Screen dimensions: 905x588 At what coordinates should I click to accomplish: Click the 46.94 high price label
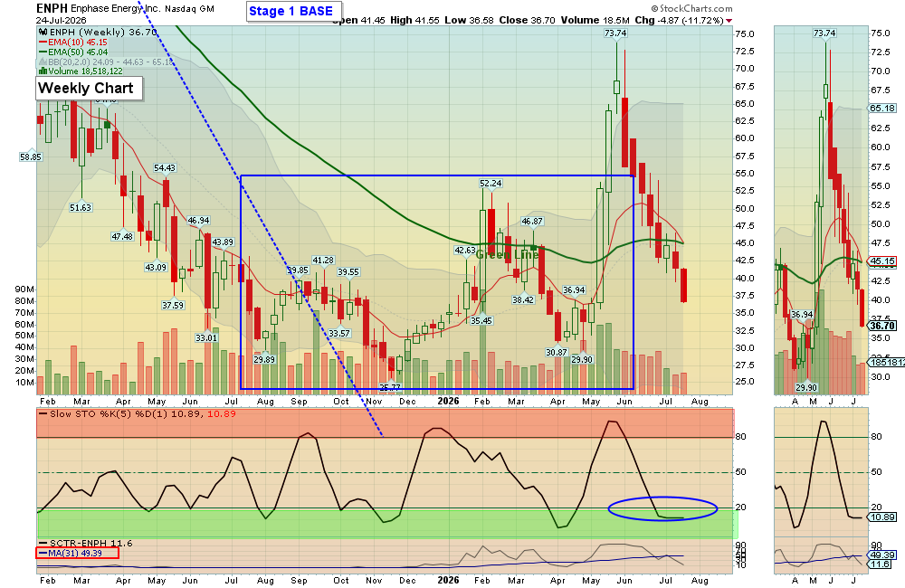[x=198, y=221]
